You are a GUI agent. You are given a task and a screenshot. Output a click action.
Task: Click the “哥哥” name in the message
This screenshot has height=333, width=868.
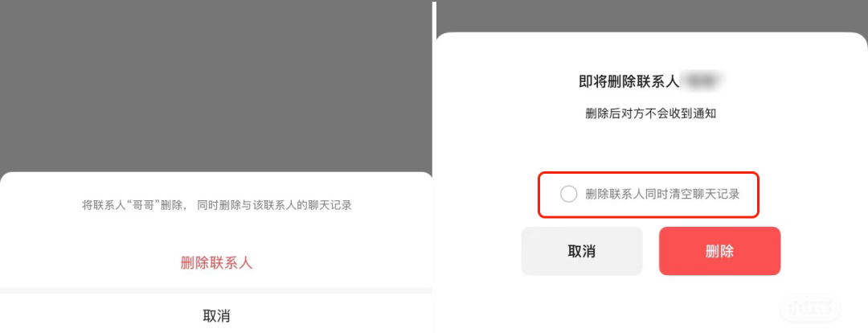(143, 206)
